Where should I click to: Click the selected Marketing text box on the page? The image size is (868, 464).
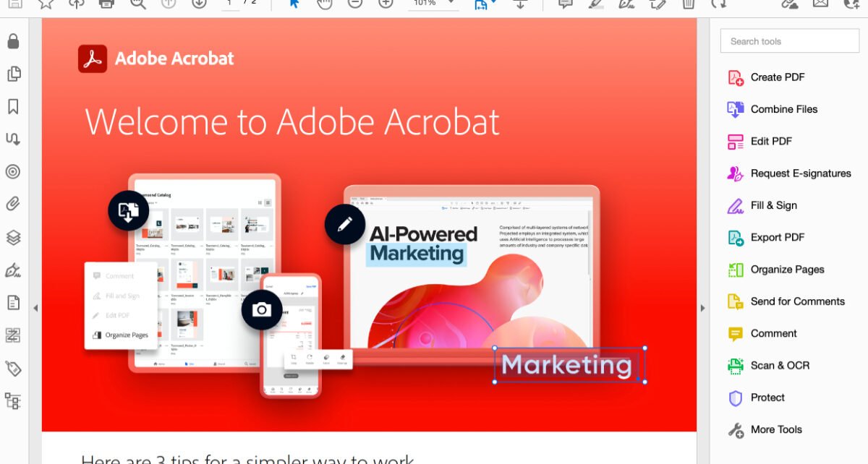[x=569, y=365]
